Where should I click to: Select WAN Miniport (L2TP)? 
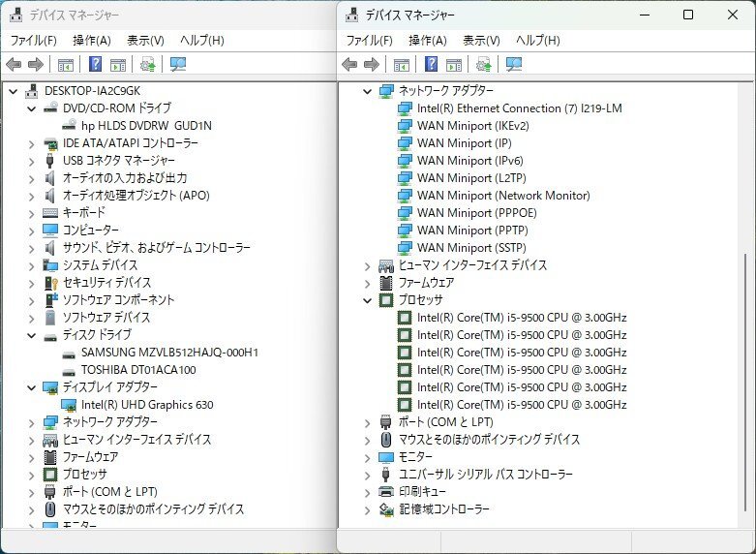pos(471,178)
